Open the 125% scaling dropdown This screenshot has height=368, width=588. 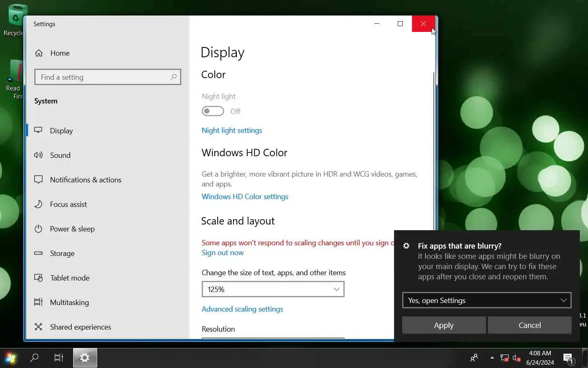(x=273, y=289)
